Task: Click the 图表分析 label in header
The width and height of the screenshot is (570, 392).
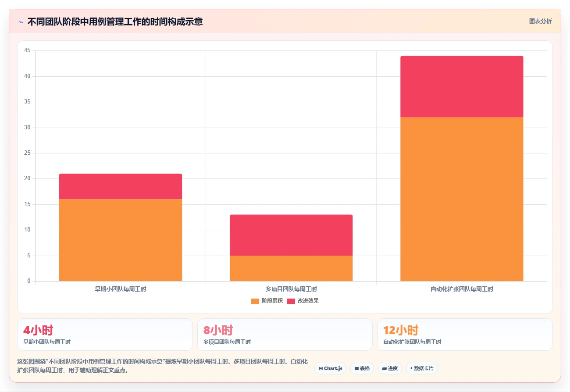Action: pos(540,21)
